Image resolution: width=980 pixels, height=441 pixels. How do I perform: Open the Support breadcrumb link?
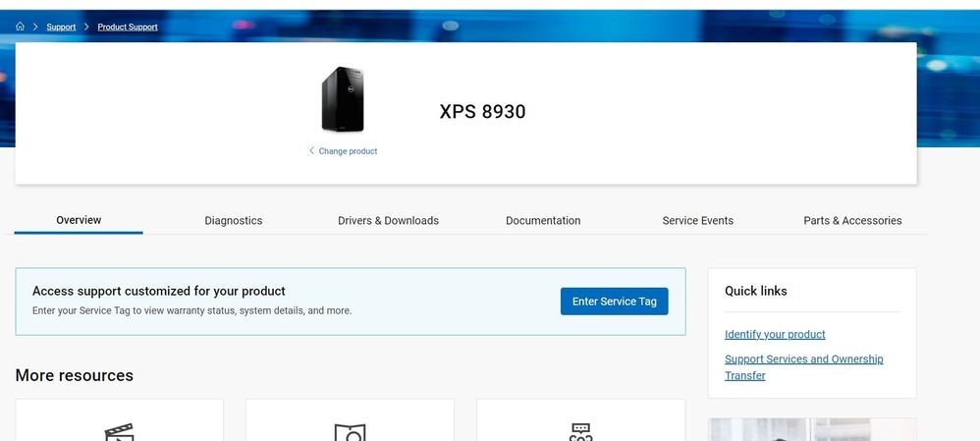coord(61,27)
